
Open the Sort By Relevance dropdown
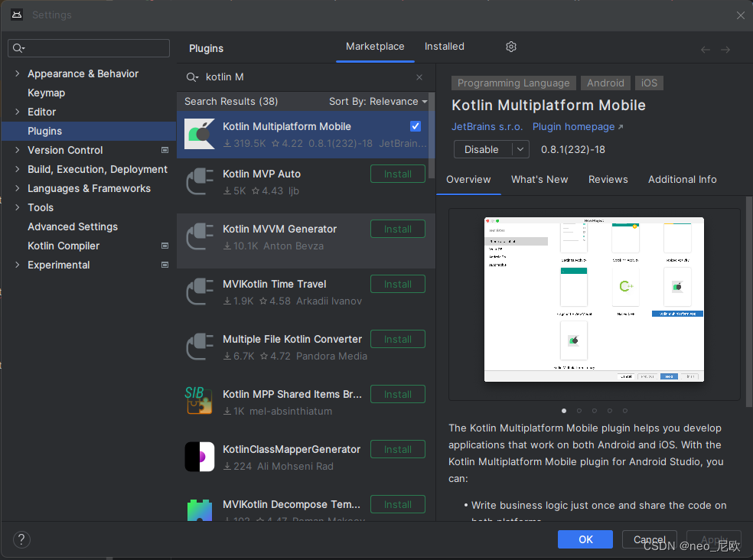pos(378,101)
